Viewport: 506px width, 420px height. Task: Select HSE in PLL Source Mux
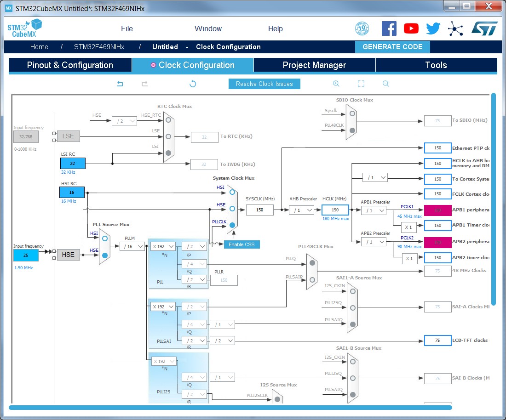click(x=105, y=255)
